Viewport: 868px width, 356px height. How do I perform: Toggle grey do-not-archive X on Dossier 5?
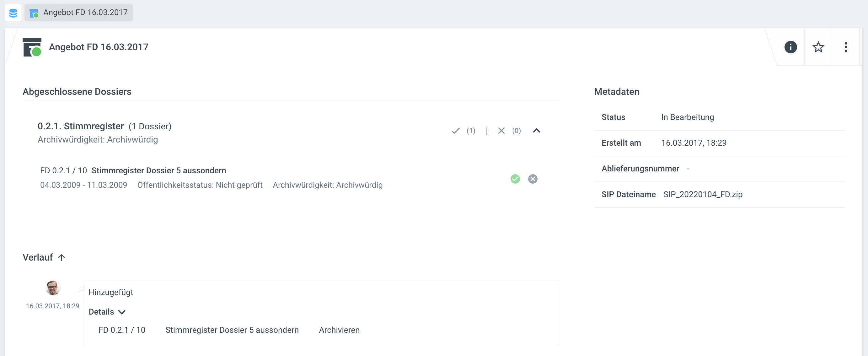(x=533, y=179)
